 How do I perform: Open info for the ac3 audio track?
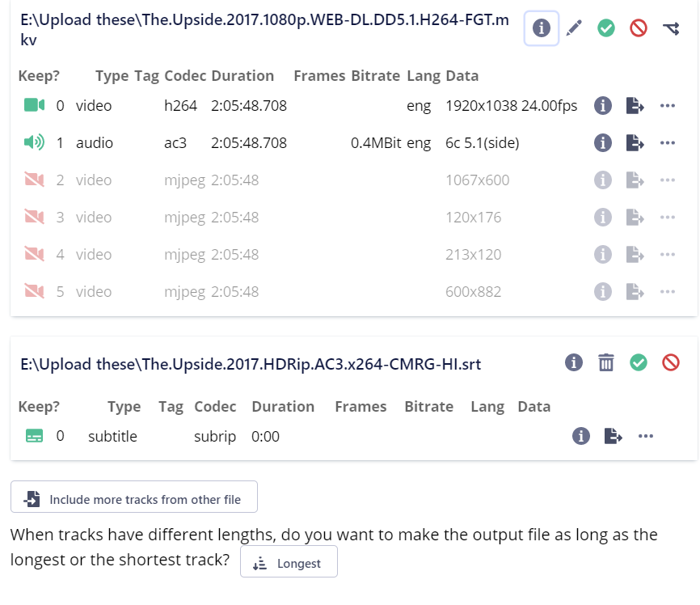(x=602, y=142)
